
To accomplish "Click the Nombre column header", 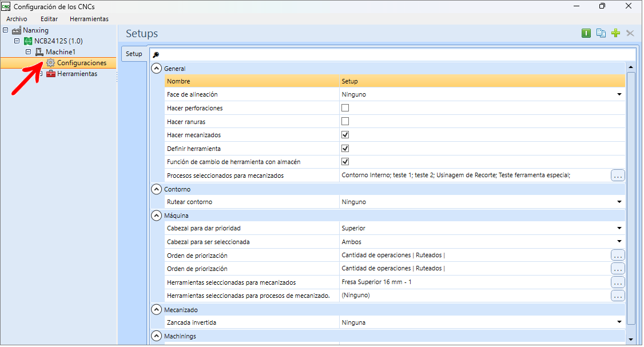I will point(252,81).
